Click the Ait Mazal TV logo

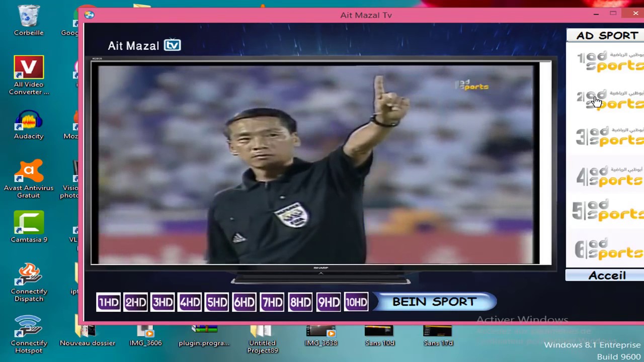pyautogui.click(x=144, y=46)
